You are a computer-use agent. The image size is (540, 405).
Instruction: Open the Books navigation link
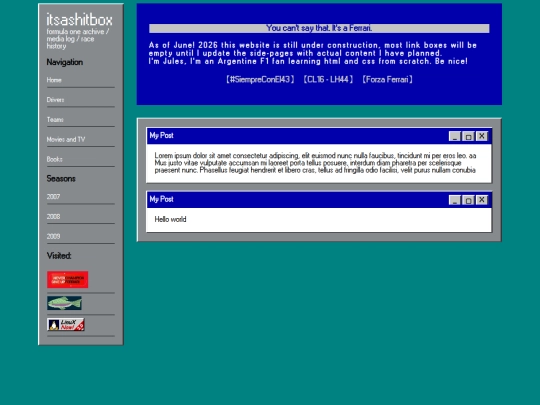(54, 159)
